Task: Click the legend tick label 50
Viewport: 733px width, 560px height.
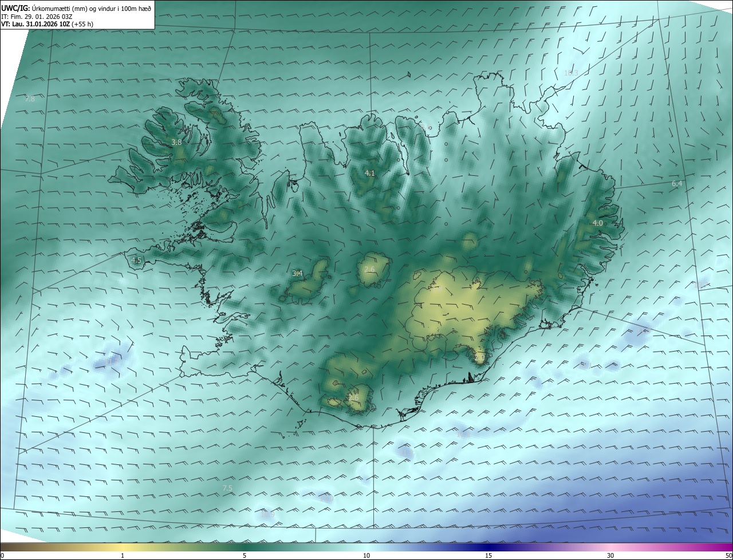Action: click(728, 555)
